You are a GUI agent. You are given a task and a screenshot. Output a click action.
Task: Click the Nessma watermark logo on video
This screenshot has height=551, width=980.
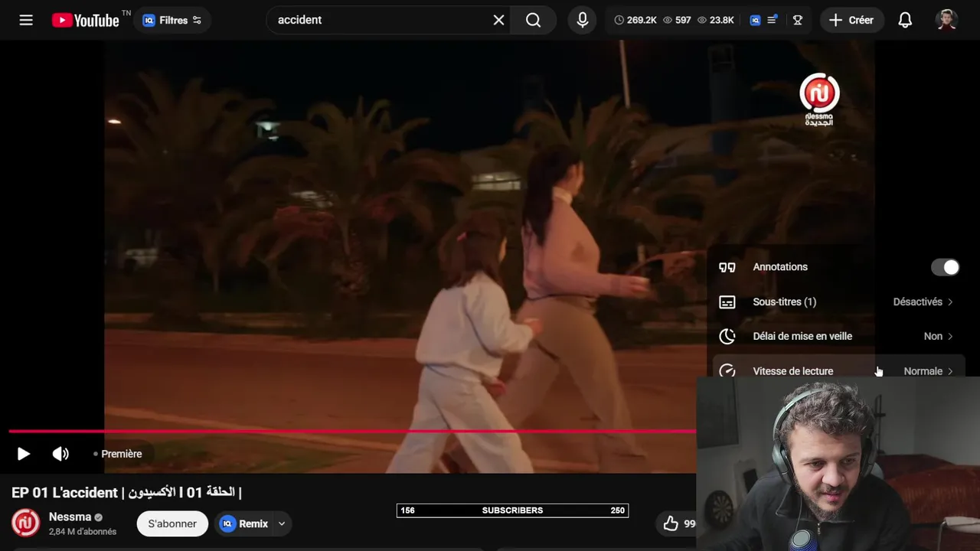(x=819, y=100)
